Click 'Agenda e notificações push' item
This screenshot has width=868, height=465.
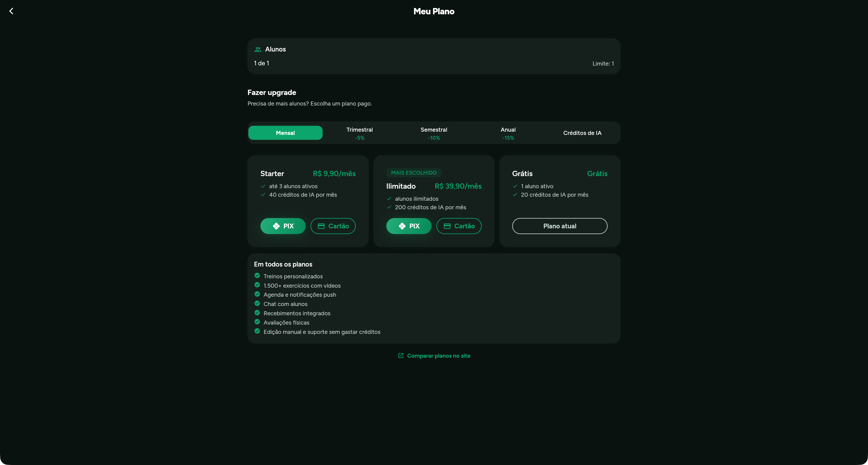(300, 294)
